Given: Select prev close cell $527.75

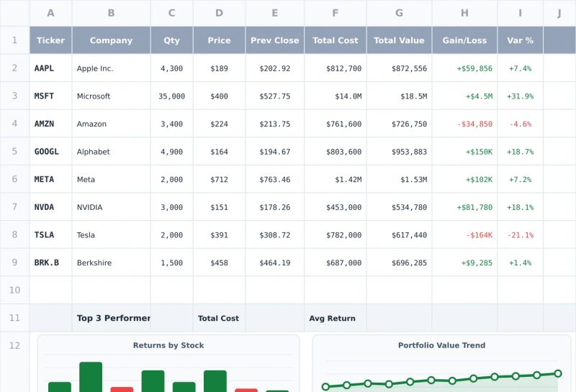Looking at the screenshot, I should (x=275, y=96).
